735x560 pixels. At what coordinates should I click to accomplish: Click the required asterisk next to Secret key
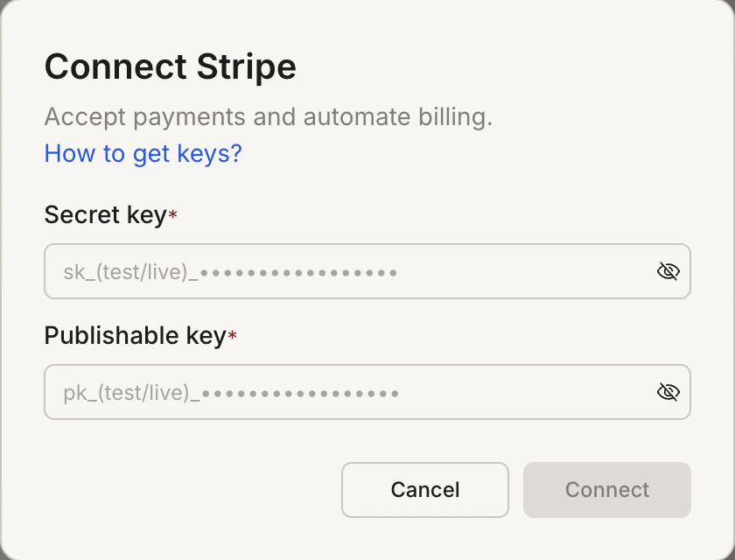tap(171, 213)
